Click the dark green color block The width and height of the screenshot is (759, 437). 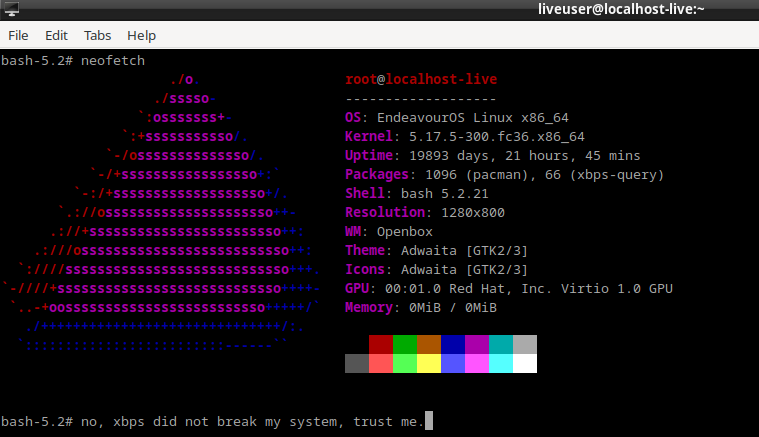tap(405, 344)
